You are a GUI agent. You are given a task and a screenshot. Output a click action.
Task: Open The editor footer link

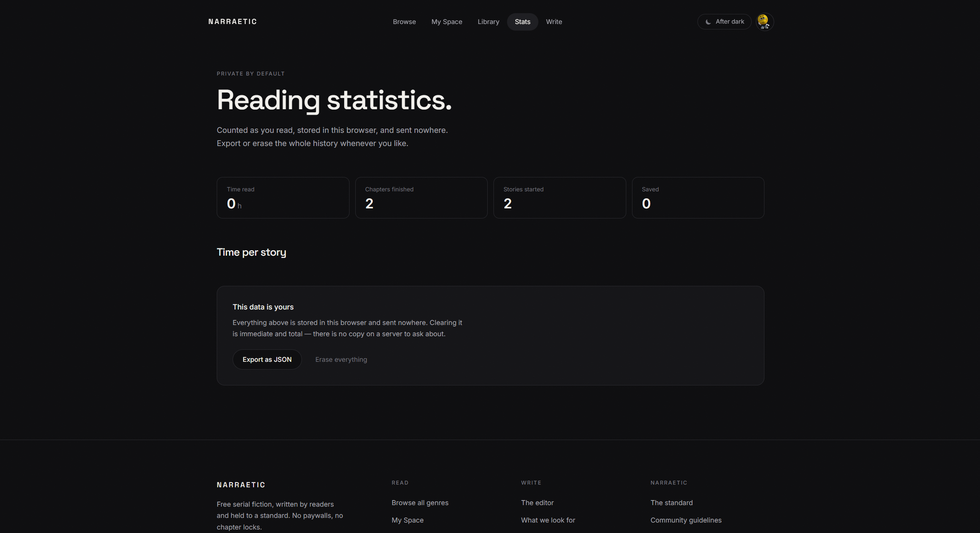[x=537, y=503]
